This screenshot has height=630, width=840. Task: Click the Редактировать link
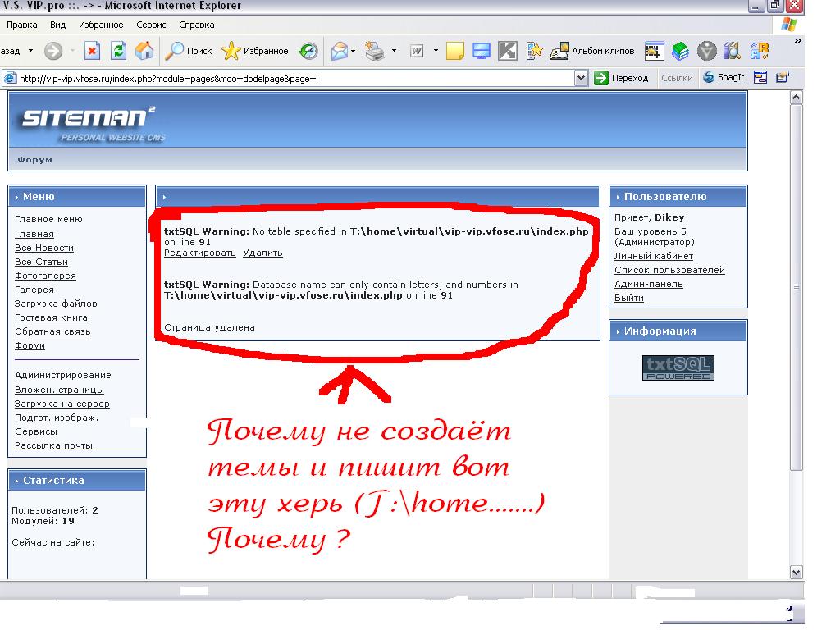click(x=199, y=253)
